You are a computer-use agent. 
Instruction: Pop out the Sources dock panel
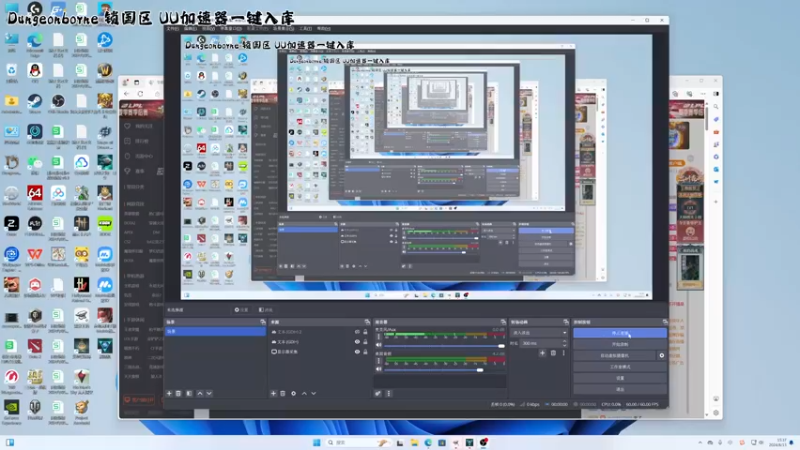click(x=367, y=322)
